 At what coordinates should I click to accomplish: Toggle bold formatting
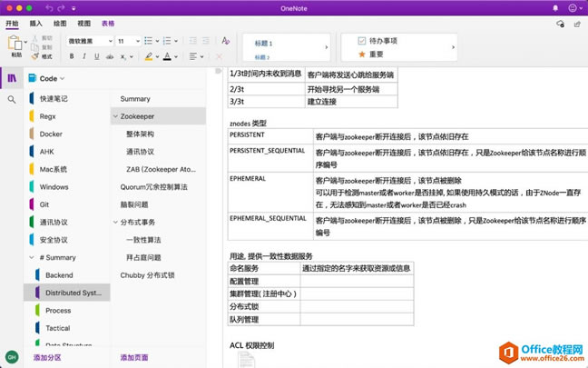pyautogui.click(x=72, y=56)
